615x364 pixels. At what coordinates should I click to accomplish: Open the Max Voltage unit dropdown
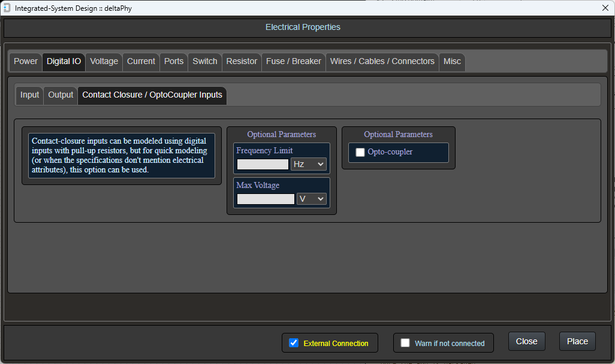311,199
